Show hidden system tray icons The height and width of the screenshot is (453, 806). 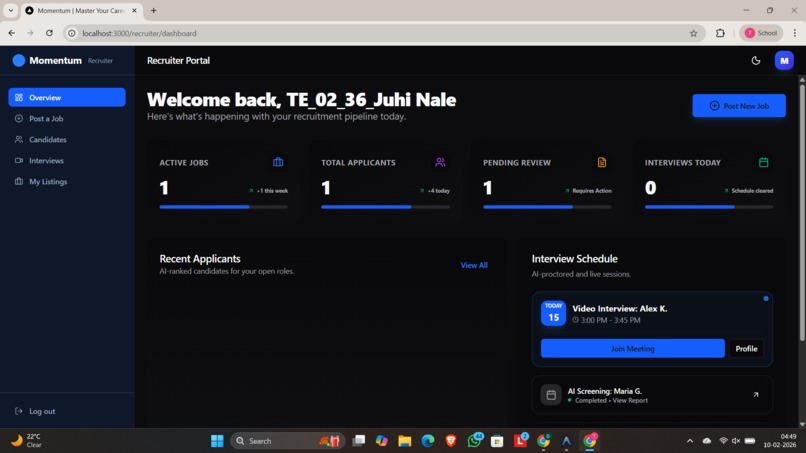point(690,441)
